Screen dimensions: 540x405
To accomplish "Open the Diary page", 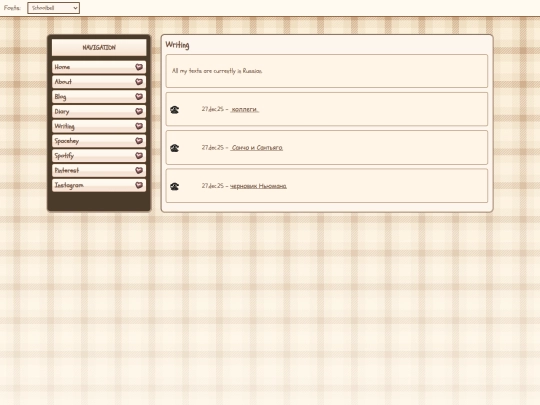I will tap(99, 111).
